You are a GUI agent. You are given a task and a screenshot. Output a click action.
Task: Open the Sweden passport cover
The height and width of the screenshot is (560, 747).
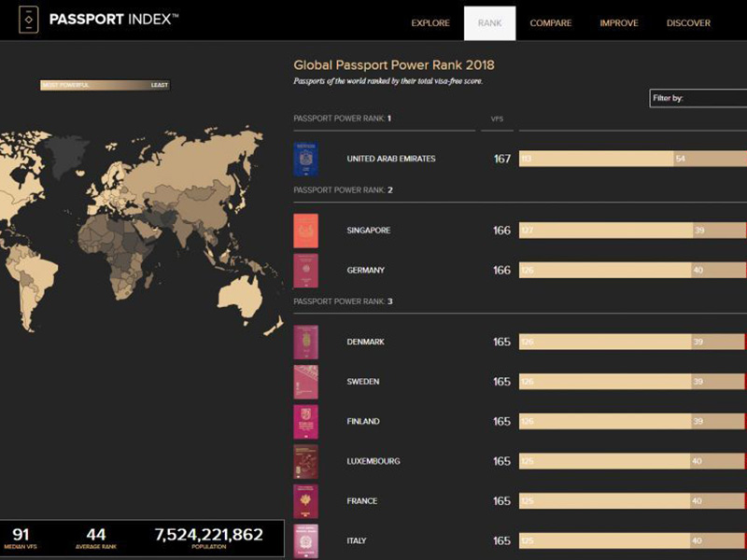pyautogui.click(x=306, y=382)
